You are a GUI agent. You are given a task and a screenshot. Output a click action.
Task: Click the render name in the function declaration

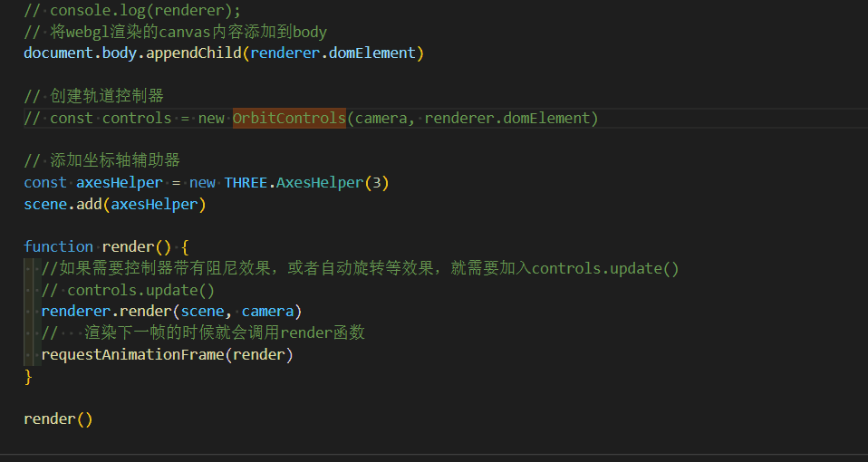[x=128, y=246]
